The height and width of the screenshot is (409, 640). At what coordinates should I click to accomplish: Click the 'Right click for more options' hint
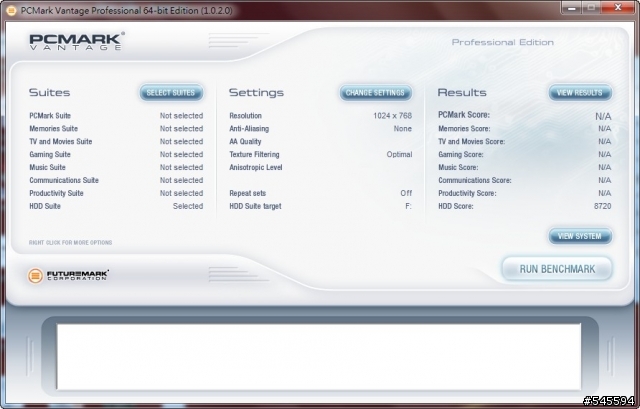point(70,242)
